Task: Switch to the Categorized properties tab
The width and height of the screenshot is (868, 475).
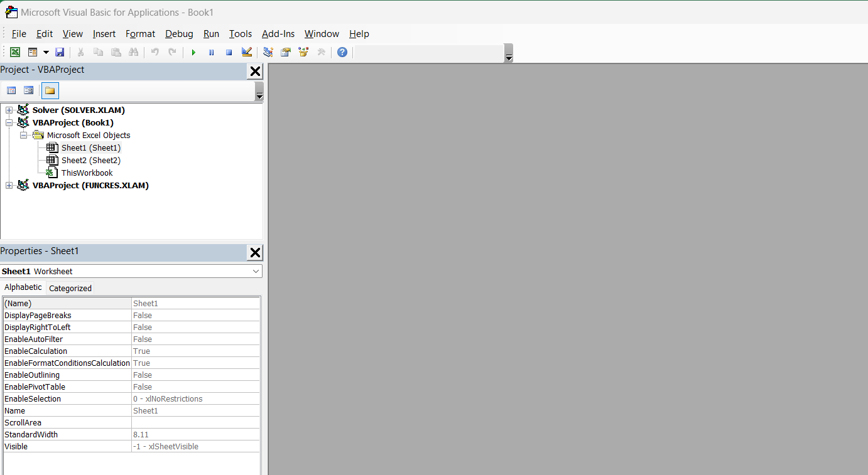Action: tap(70, 289)
